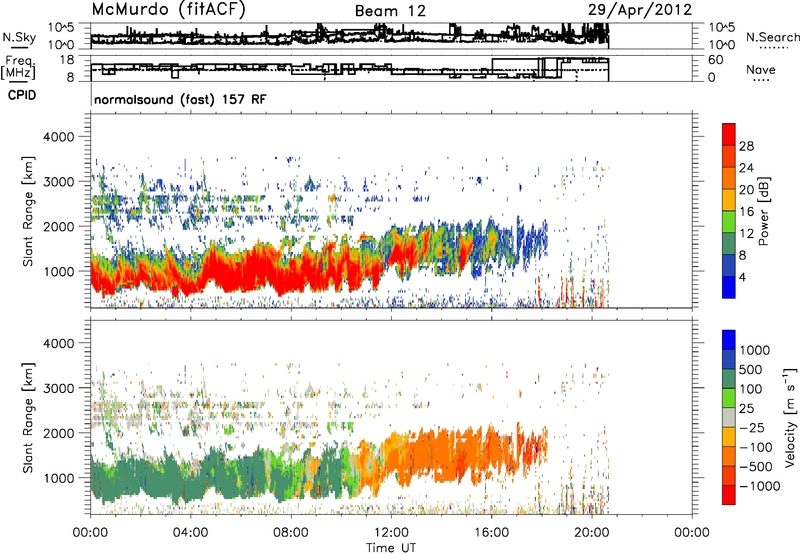
Task: Select the '3000' tick on the Velocity panel
Action: coord(59,388)
